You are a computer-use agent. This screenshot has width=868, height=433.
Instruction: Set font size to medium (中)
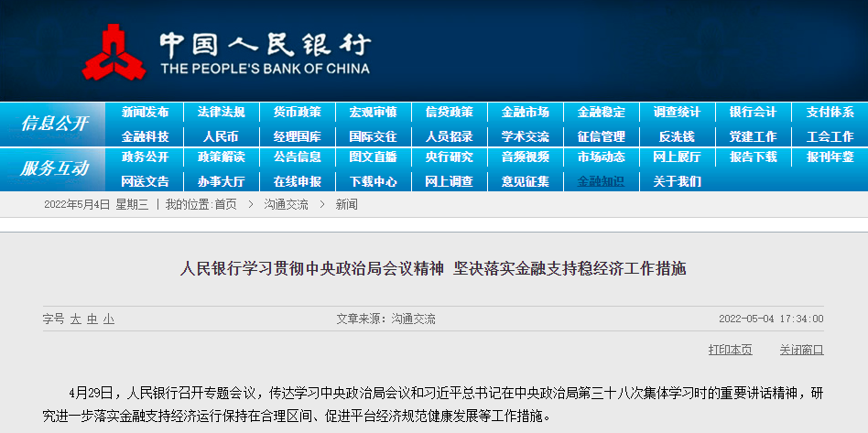click(x=92, y=319)
